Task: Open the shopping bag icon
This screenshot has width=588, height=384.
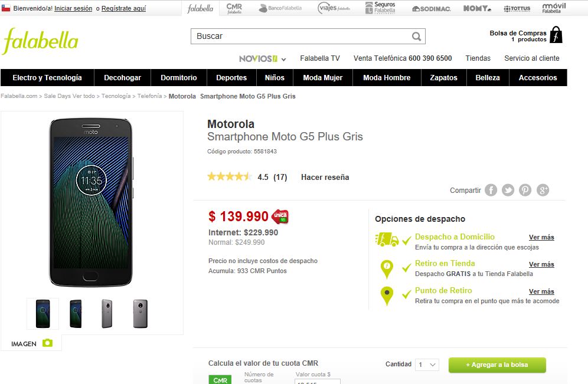Action: point(556,35)
